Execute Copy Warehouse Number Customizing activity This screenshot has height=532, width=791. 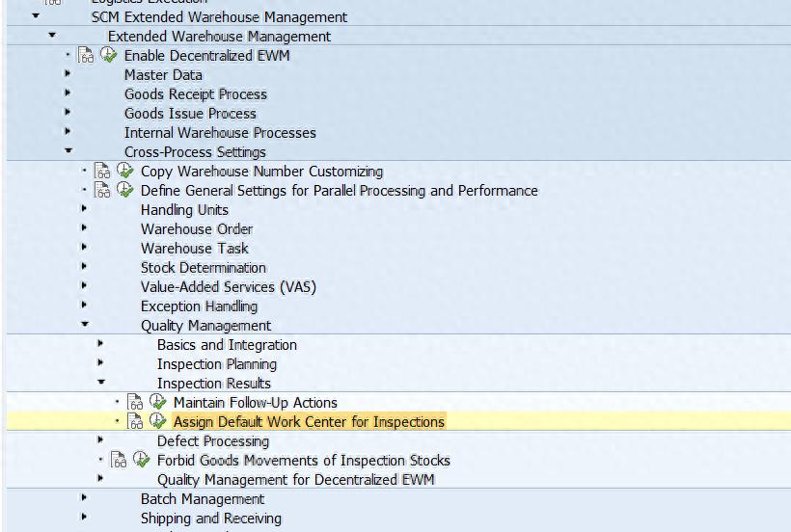(124, 172)
